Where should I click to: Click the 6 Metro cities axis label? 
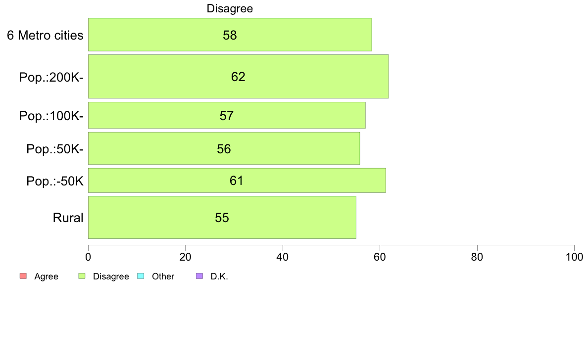[x=45, y=35]
